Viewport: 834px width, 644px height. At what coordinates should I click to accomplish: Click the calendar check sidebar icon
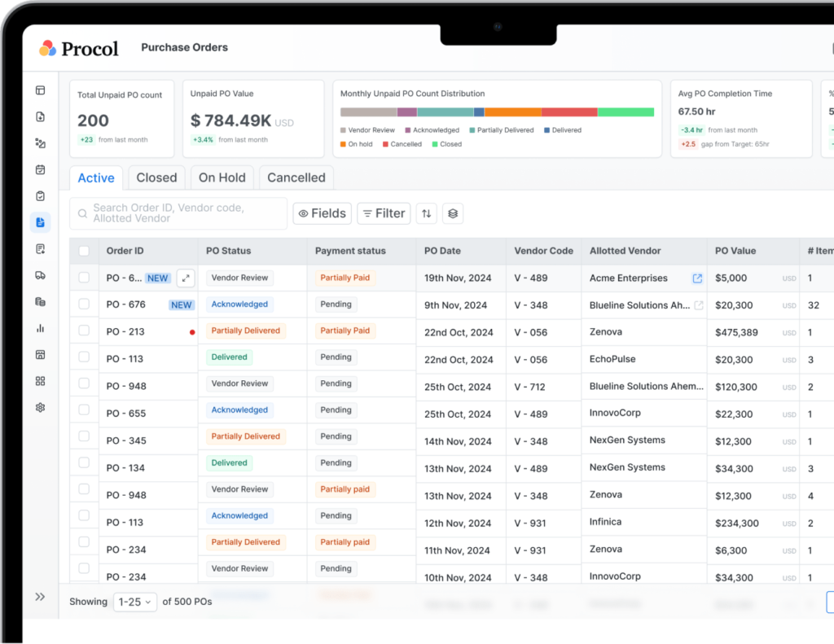[40, 169]
